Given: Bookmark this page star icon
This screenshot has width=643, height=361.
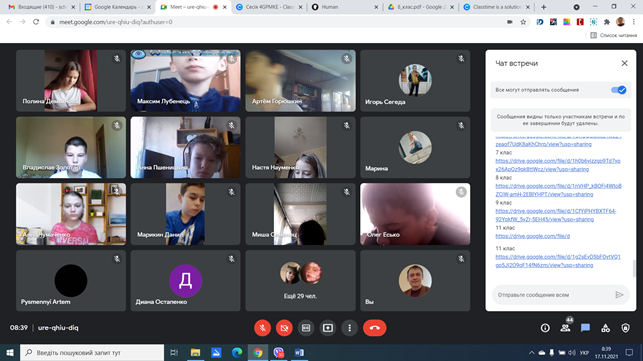Looking at the screenshot, I should tap(523, 22).
